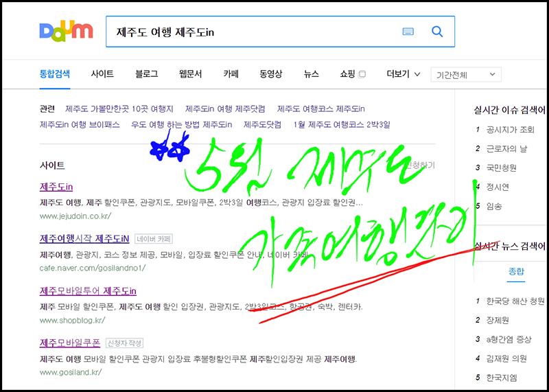The image size is (549, 392).
Task: Open the 제주모바일투어 제주도in result
Action: click(x=89, y=291)
